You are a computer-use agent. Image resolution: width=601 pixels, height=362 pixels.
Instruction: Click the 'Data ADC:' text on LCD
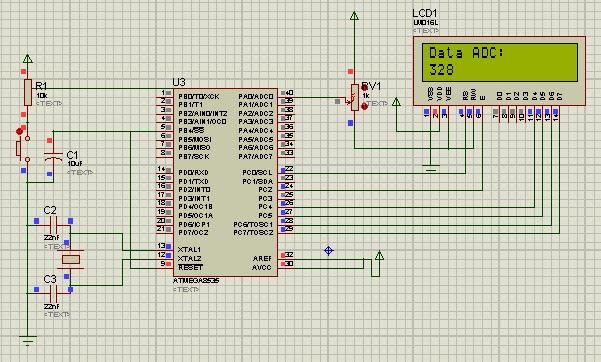click(x=466, y=53)
